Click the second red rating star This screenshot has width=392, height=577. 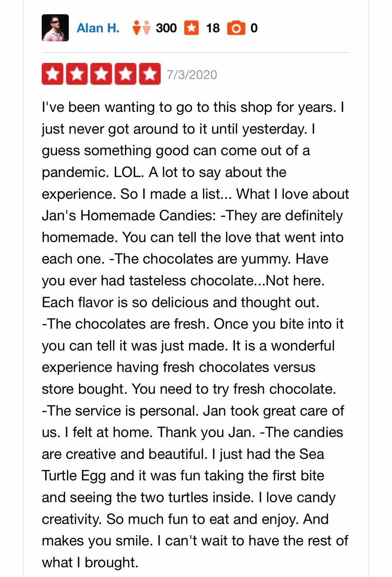pos(77,74)
